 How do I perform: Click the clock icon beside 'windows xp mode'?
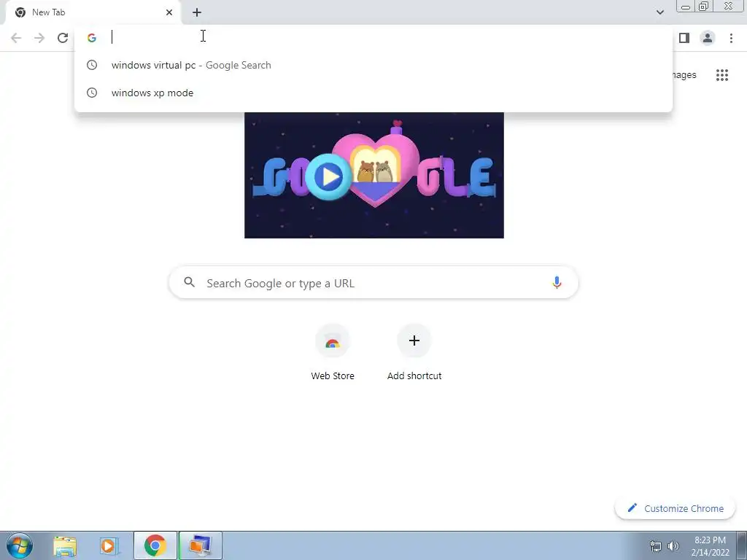92,93
